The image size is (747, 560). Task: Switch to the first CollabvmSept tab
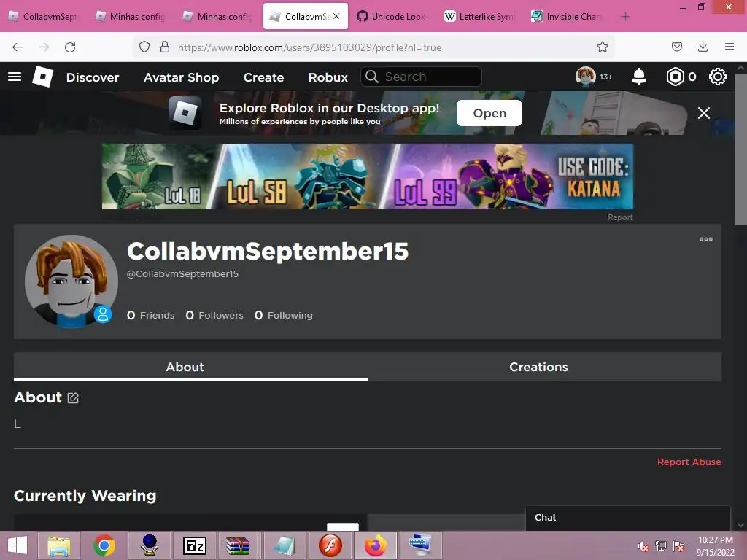[44, 17]
